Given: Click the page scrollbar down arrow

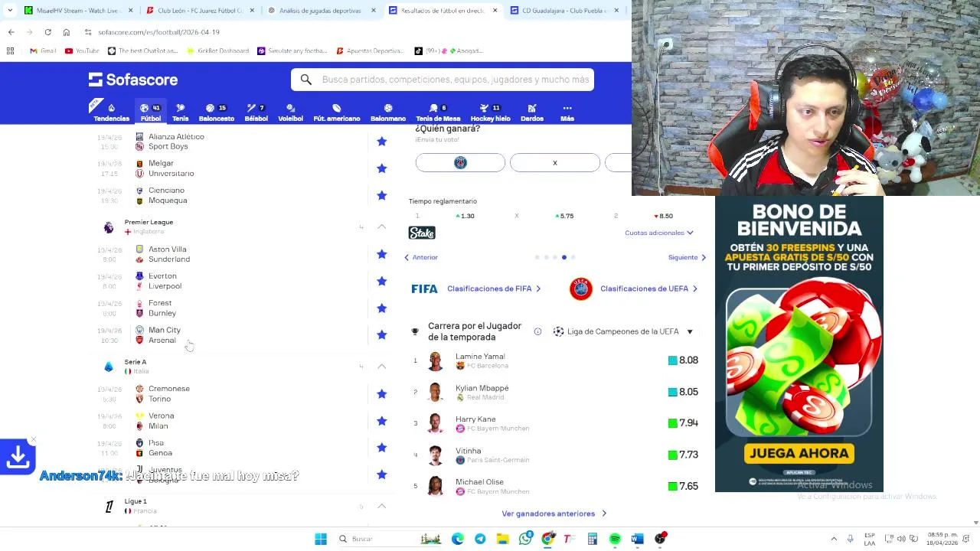Looking at the screenshot, I should point(975,523).
